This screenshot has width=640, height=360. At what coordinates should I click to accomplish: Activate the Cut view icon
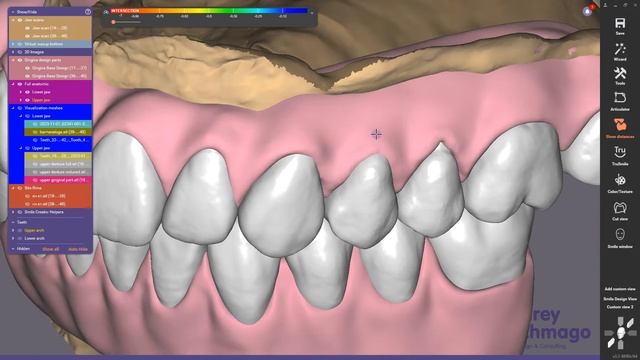pos(620,207)
